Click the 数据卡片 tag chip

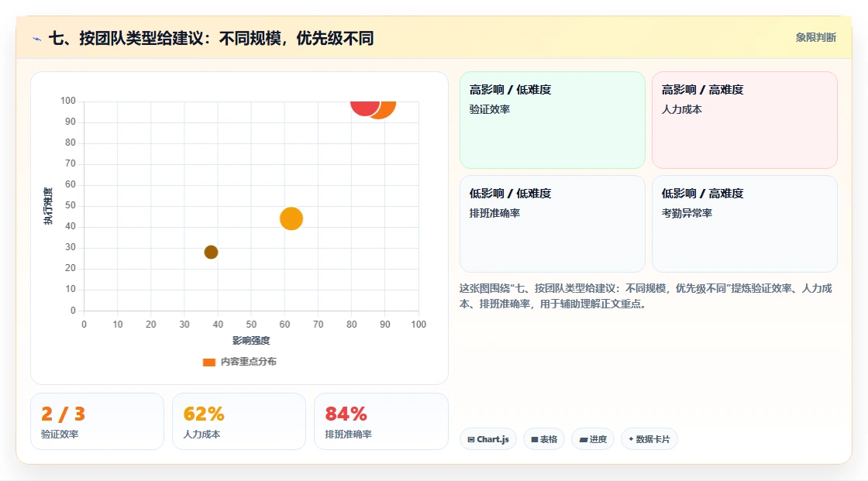point(649,439)
